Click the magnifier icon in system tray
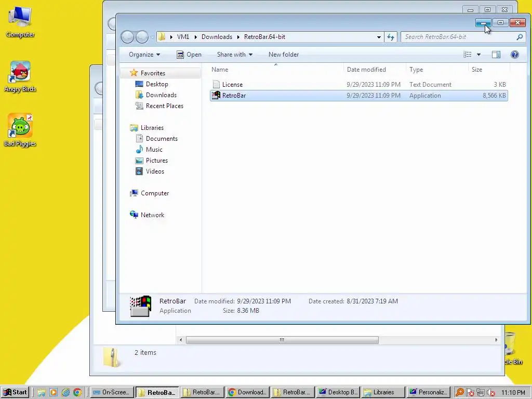The image size is (532, 399). pyautogui.click(x=460, y=393)
